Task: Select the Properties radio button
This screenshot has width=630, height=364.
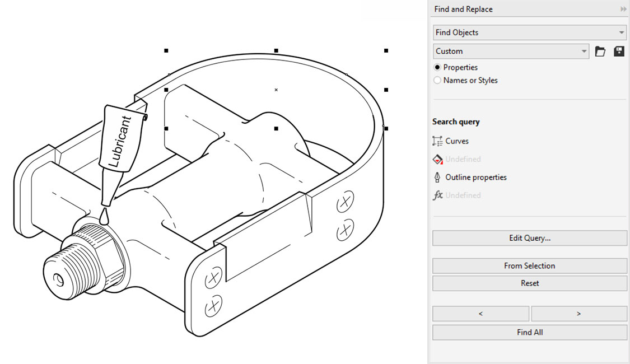Action: (437, 67)
